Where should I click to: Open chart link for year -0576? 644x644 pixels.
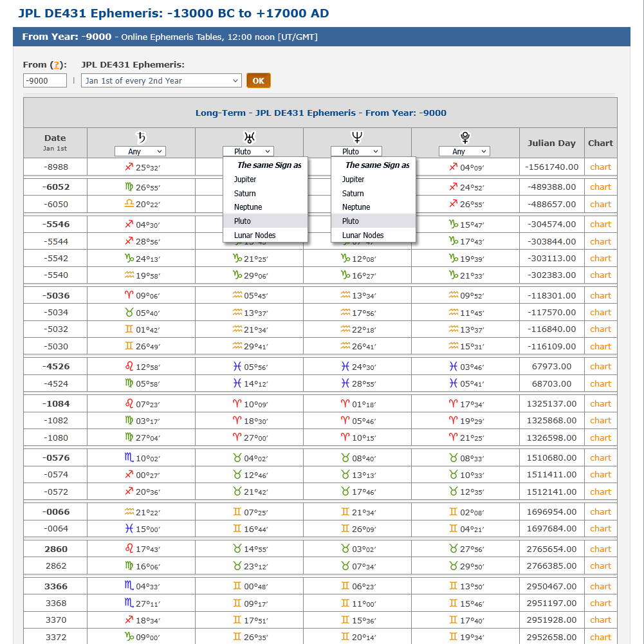600,457
